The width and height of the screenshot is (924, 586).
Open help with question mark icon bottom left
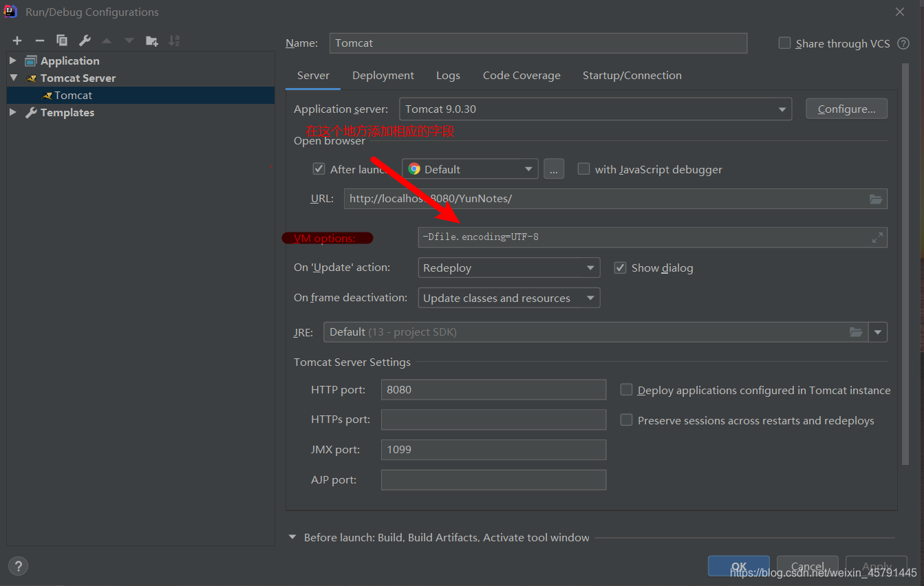(x=18, y=565)
